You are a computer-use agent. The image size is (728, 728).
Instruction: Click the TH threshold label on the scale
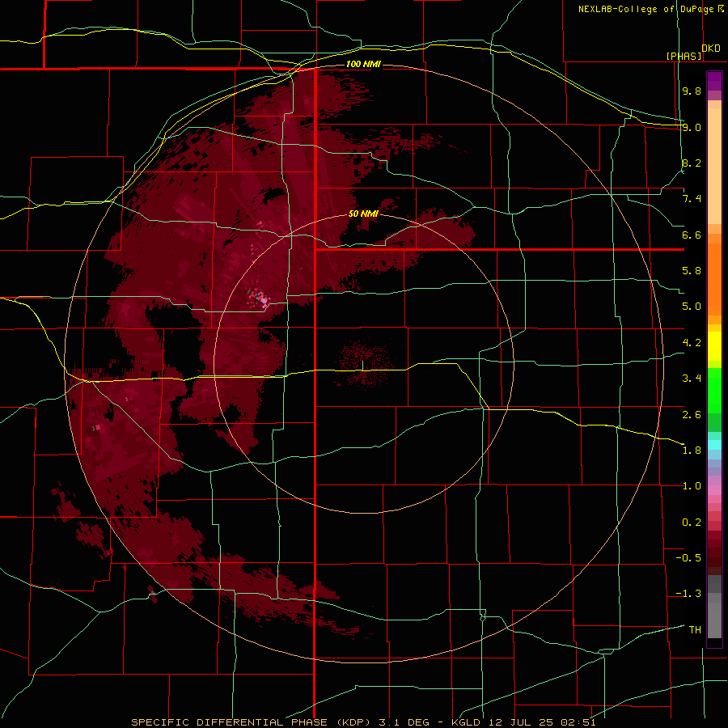coord(695,630)
